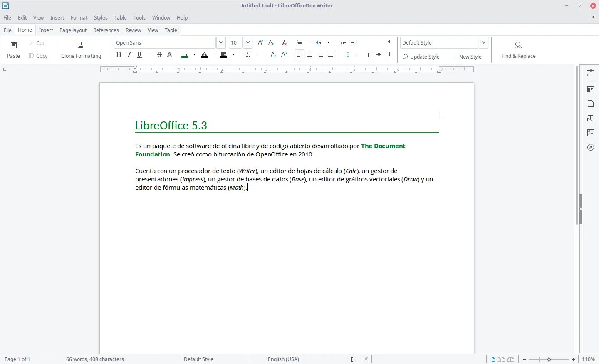Open sidebar Properties deck icon
Viewport: 599px width, 364px height.
pyautogui.click(x=591, y=73)
